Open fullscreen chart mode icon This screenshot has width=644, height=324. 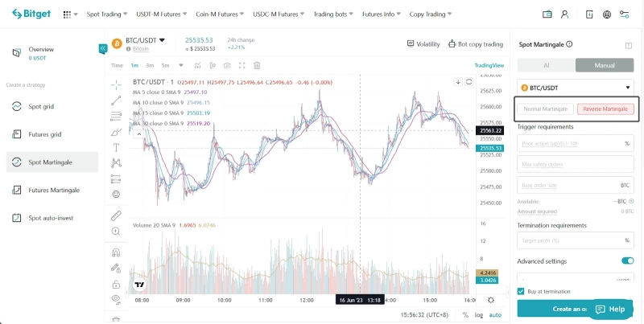tap(242, 65)
